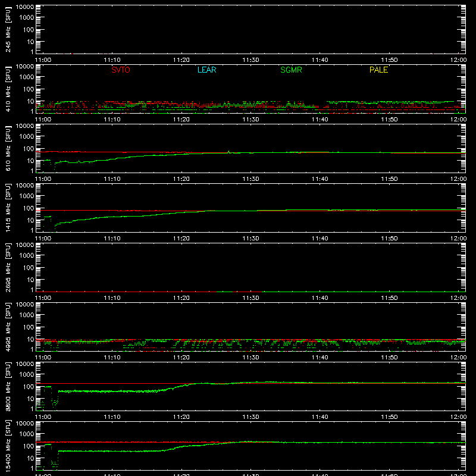Click the 11:20 tick label of the 610 MHz plot

point(181,179)
